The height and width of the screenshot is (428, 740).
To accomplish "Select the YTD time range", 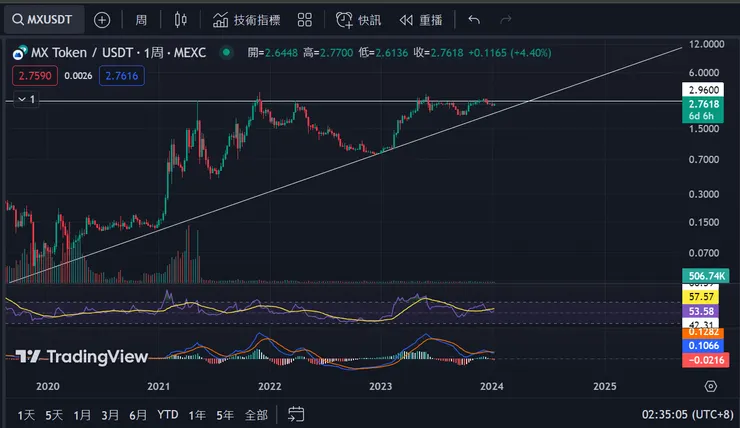I will (168, 415).
